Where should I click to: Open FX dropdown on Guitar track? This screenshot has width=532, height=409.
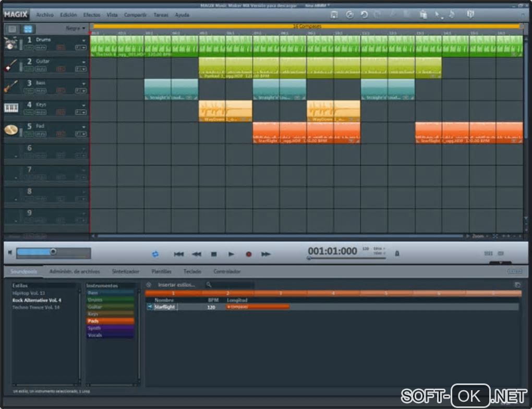click(x=81, y=69)
